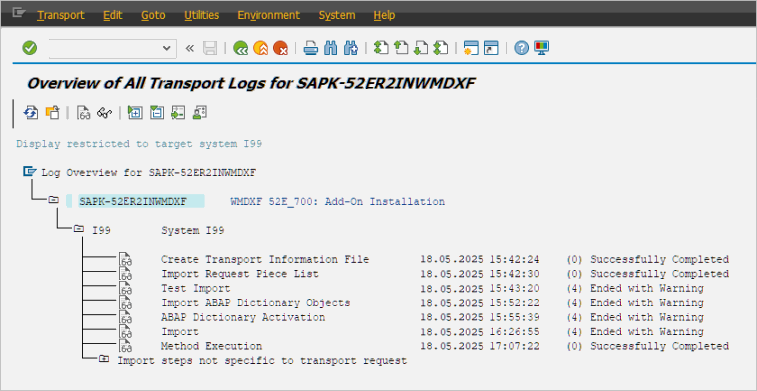Screen dimensions: 757x391
Task: Click the SAP window menu icon
Action: pyautogui.click(x=18, y=14)
